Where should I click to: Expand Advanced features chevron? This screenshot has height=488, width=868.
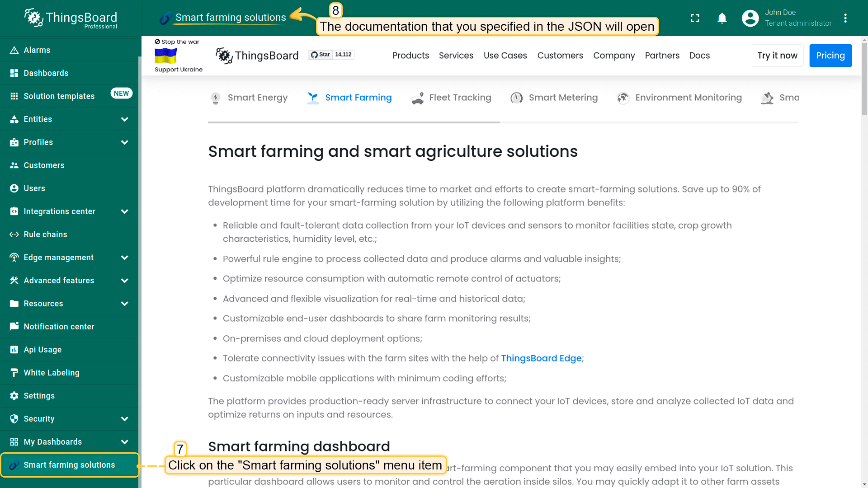pos(125,281)
